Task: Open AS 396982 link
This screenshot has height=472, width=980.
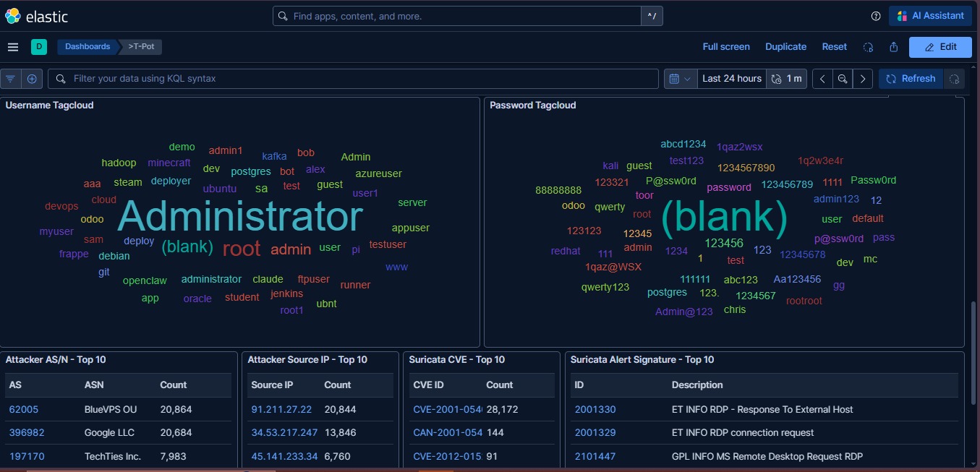Action: click(27, 433)
